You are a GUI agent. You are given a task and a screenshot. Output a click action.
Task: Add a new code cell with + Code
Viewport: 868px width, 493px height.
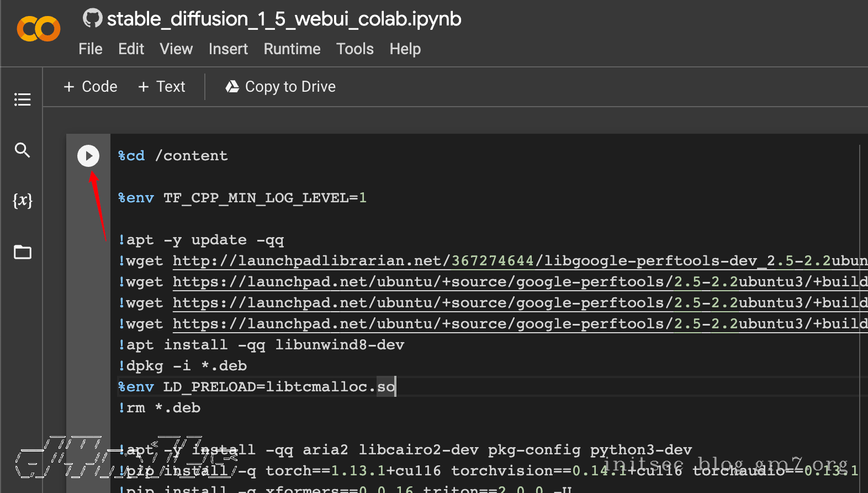point(91,87)
